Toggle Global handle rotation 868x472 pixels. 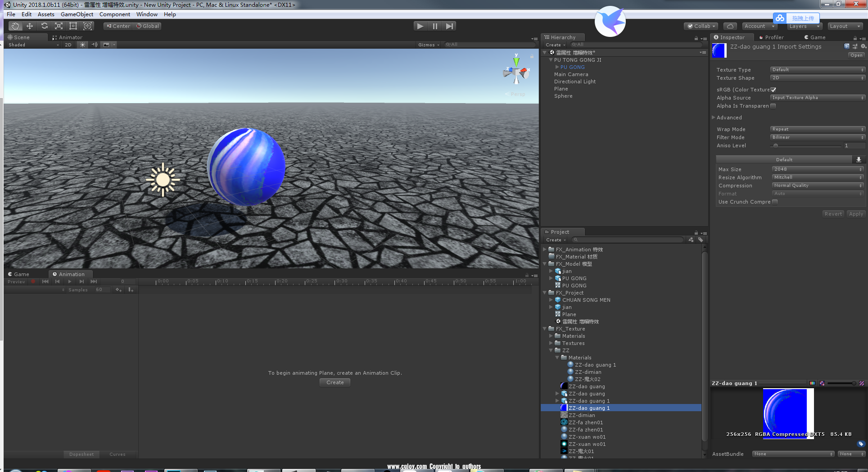pos(148,26)
